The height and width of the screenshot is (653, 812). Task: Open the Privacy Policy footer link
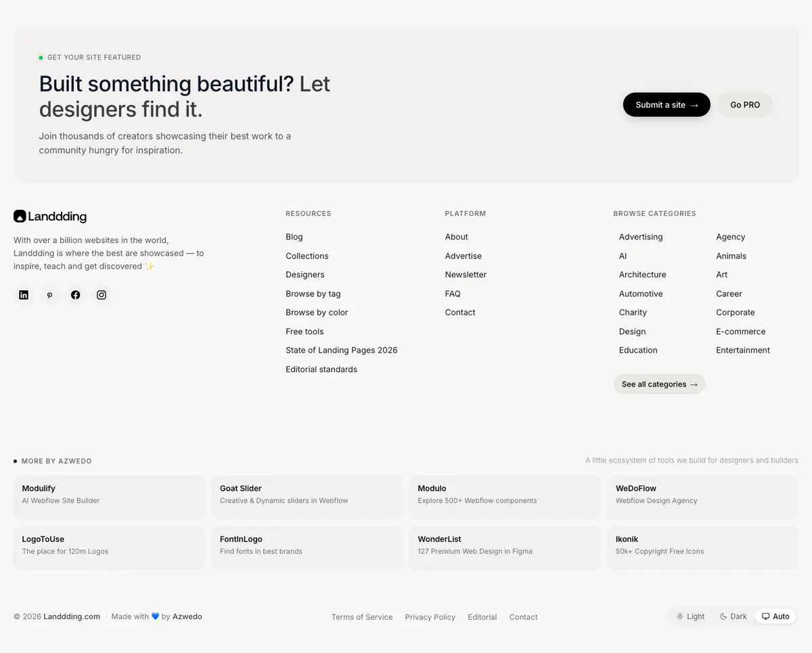(x=430, y=617)
